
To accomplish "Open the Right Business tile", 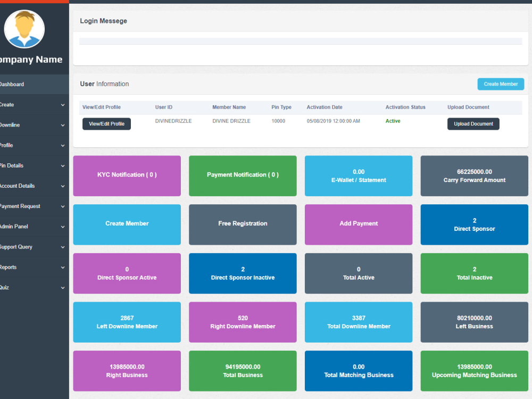I will (x=127, y=371).
